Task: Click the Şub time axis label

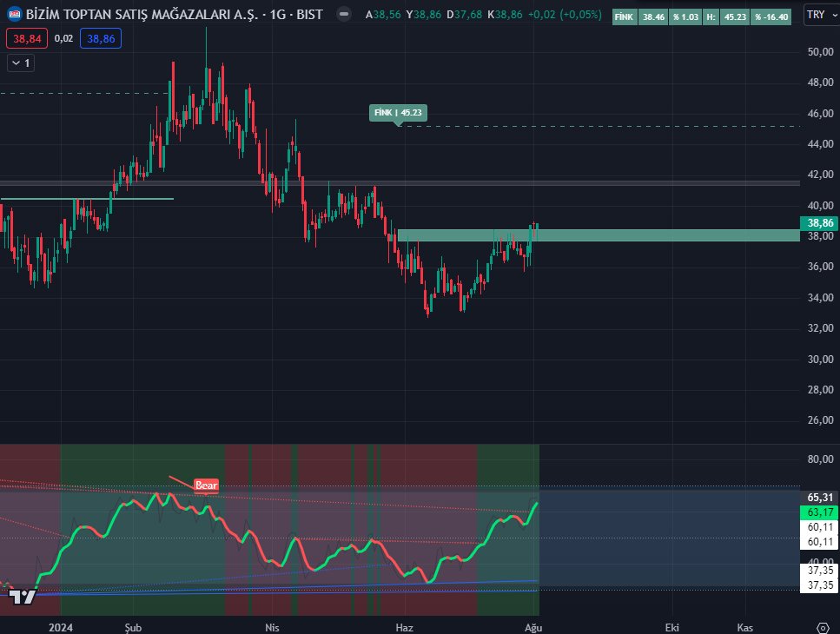Action: [133, 628]
